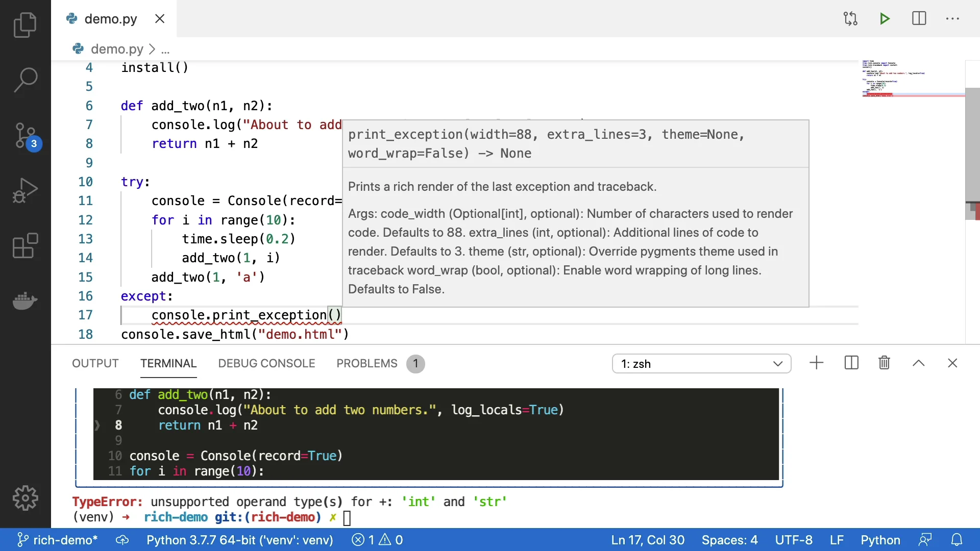Click Python 3.7.7 interpreter in status bar
The image size is (980, 551).
click(x=239, y=540)
